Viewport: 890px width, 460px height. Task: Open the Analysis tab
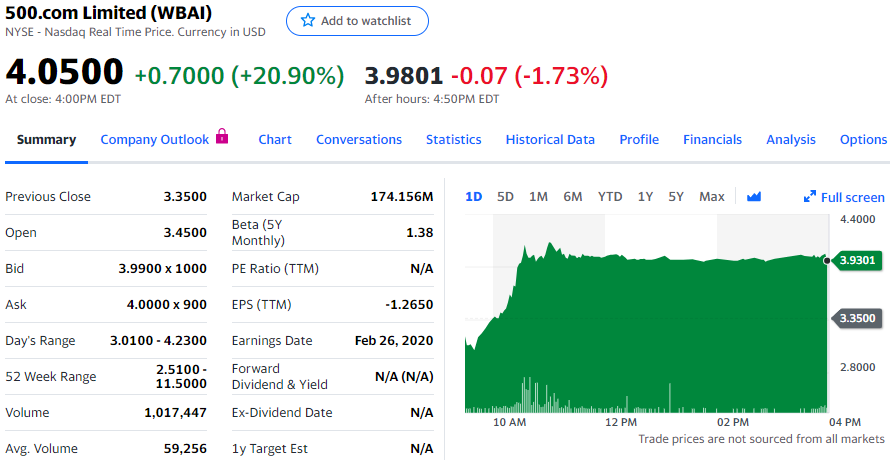click(791, 140)
